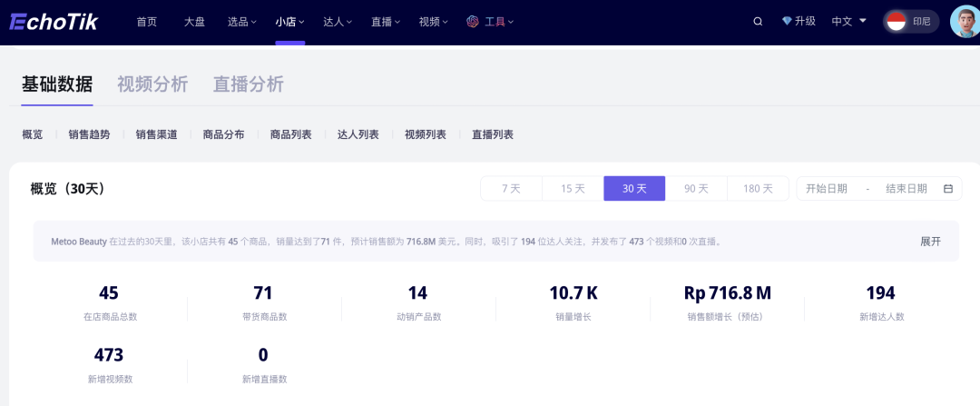Click the calendar icon in date range

[948, 189]
